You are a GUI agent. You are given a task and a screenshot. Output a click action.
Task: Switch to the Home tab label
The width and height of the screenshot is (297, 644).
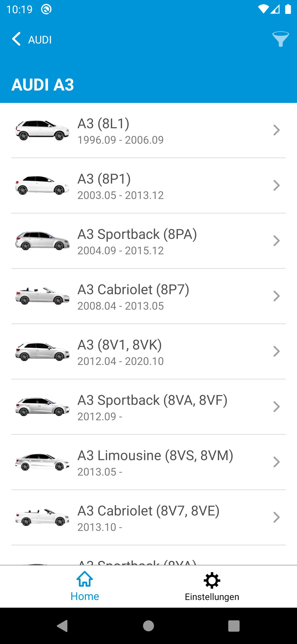coord(85,596)
